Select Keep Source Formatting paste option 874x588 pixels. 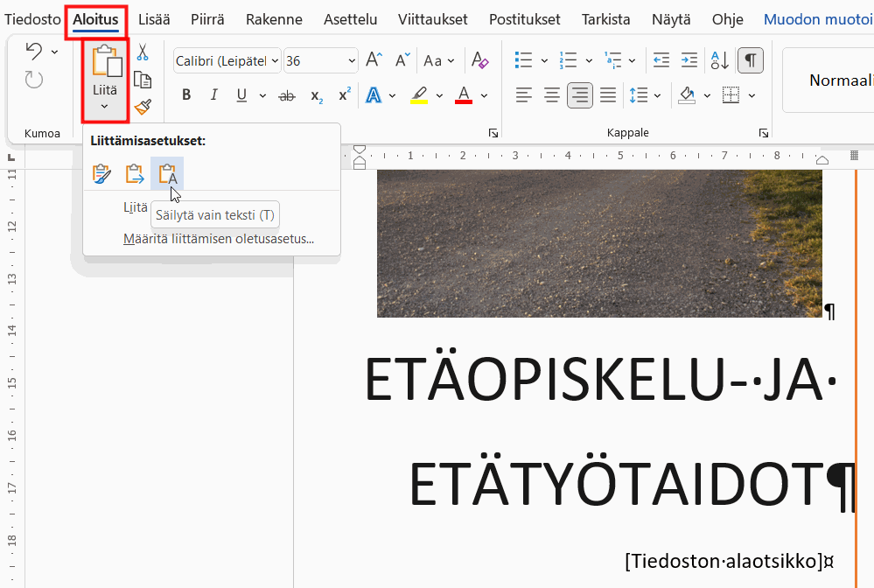[x=101, y=174]
